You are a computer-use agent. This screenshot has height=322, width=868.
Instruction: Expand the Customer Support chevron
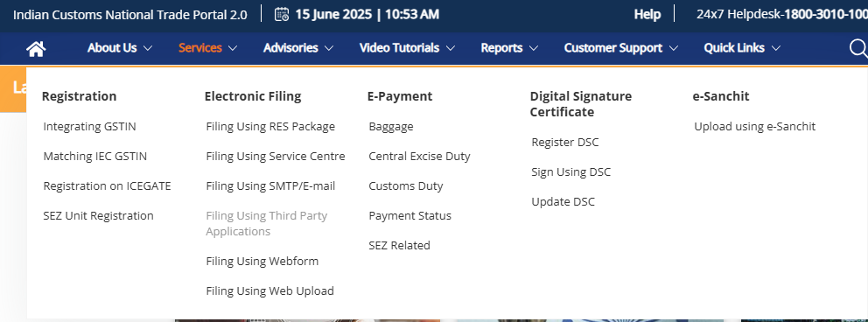pos(673,48)
